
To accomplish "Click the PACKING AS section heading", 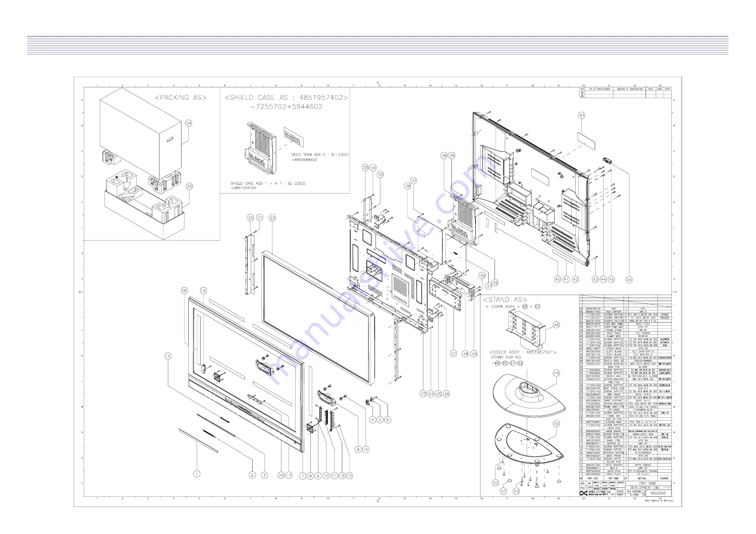I will click(x=181, y=98).
